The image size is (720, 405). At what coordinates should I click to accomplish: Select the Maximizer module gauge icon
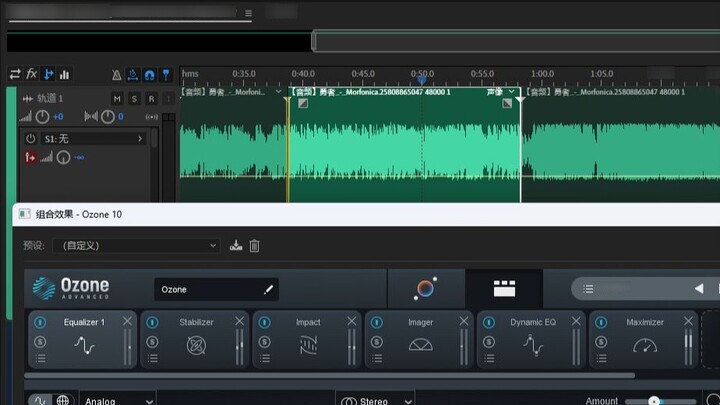[645, 346]
